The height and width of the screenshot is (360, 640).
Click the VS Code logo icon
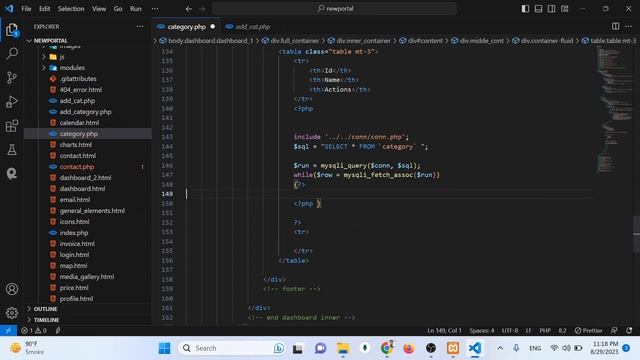pyautogui.click(x=9, y=9)
